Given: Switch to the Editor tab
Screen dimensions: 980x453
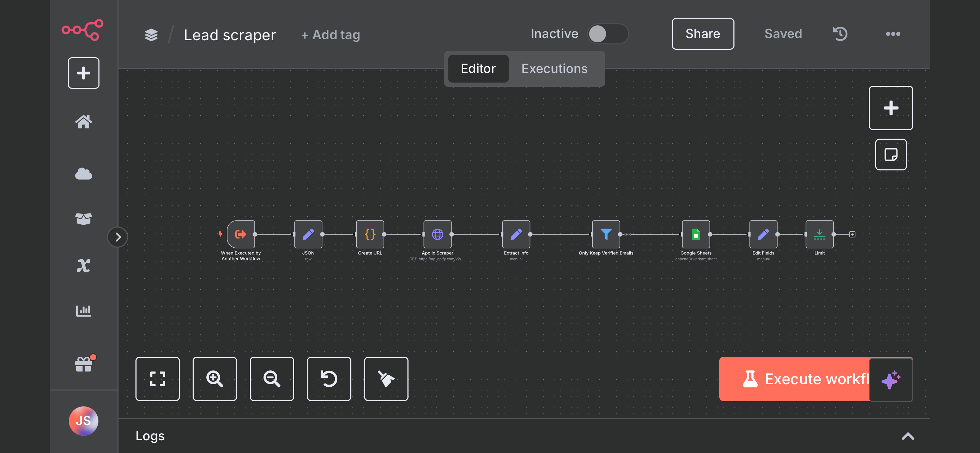Looking at the screenshot, I should [478, 68].
